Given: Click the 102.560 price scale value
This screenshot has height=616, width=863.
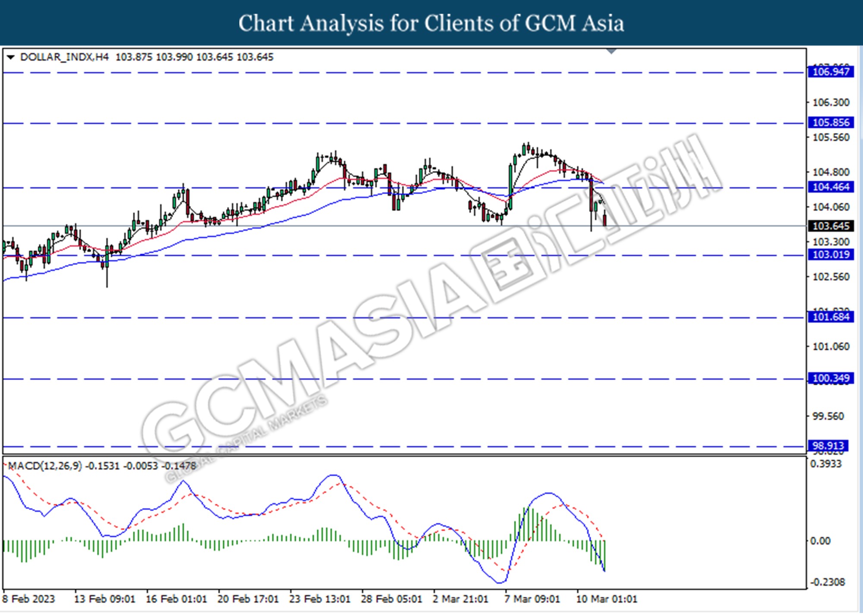Looking at the screenshot, I should tap(831, 277).
